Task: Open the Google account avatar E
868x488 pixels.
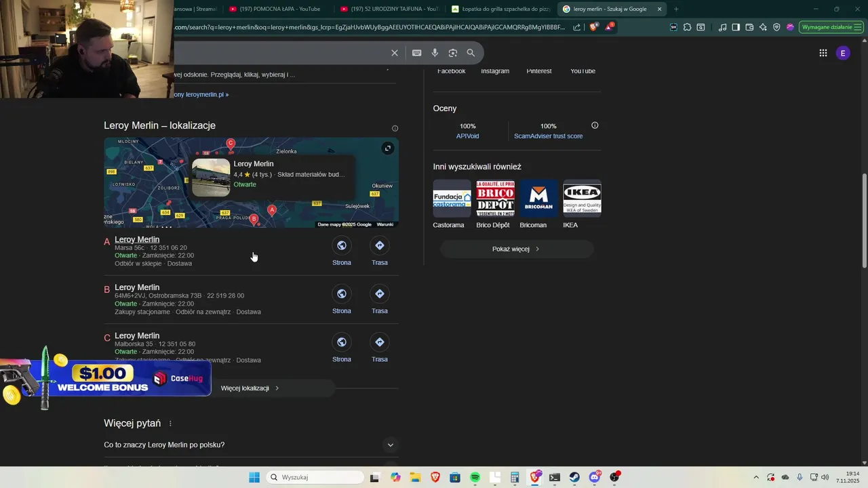Action: 843,53
